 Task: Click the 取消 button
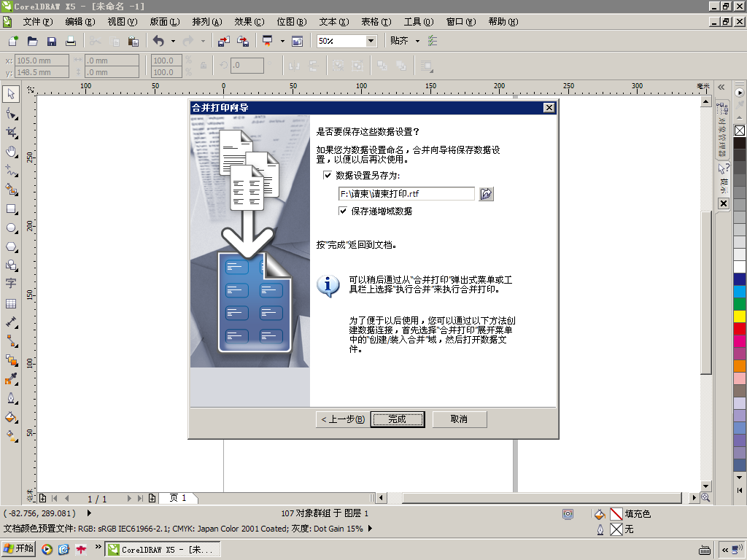point(460,419)
